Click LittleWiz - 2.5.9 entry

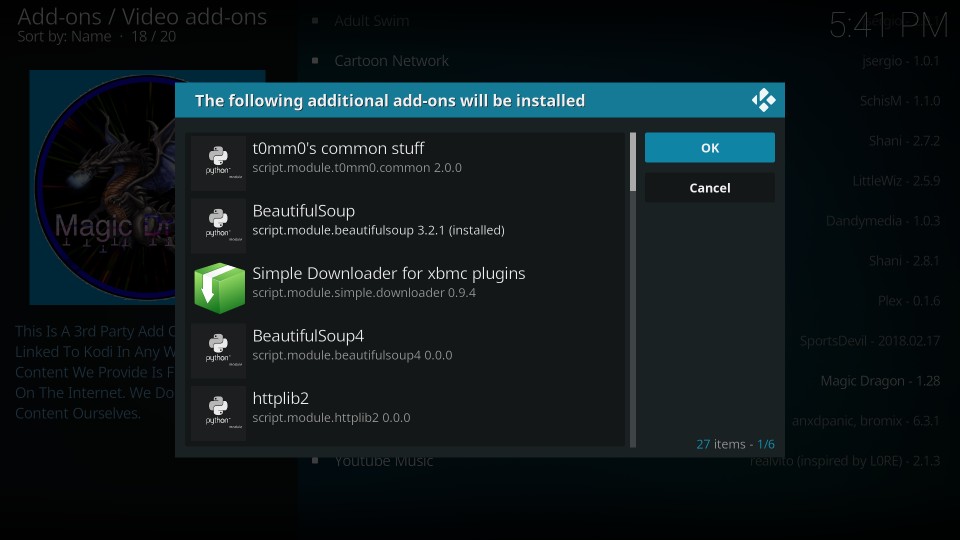[x=896, y=181]
